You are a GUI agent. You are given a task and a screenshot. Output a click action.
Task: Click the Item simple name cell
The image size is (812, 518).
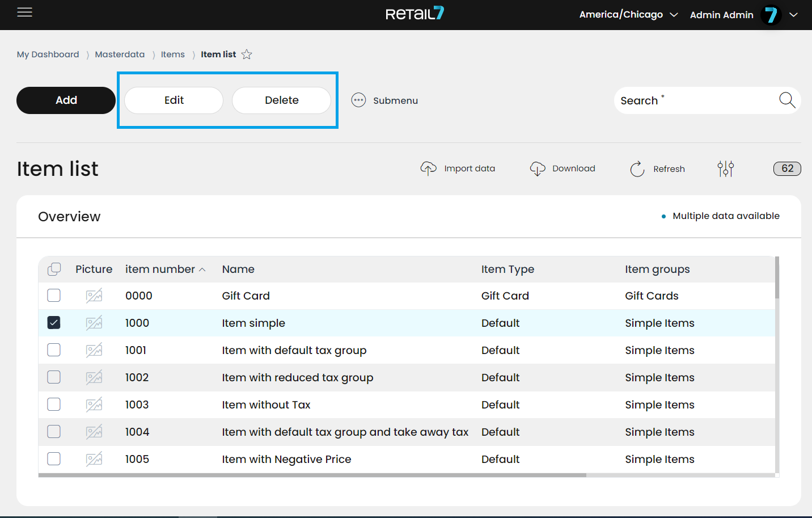point(253,323)
